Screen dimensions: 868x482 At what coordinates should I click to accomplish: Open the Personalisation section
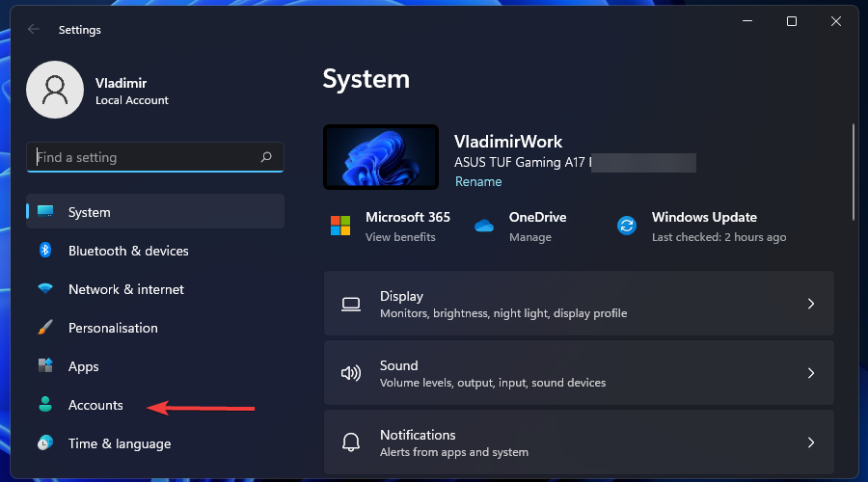click(155, 328)
